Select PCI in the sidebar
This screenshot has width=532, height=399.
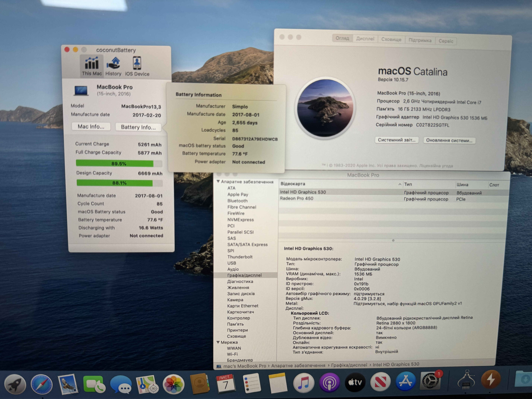tap(231, 226)
